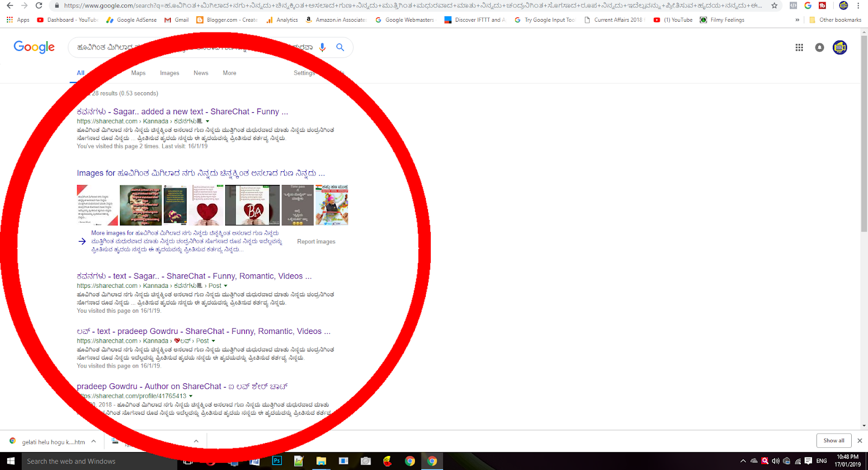Click the 'Search the web and Windows' box
This screenshot has height=470, width=868.
click(99, 461)
